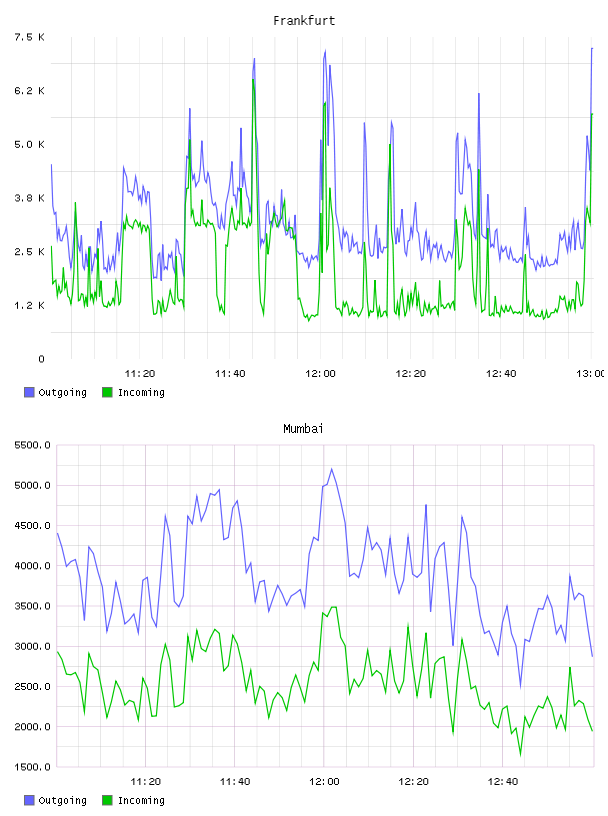
Task: Click the 2500.0 label on Mumbai axis
Action: point(32,686)
